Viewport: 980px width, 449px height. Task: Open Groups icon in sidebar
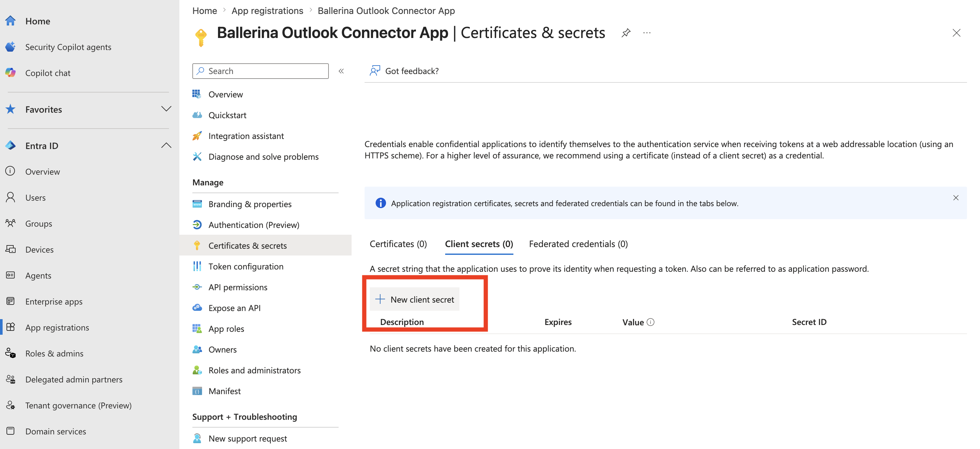coord(10,223)
